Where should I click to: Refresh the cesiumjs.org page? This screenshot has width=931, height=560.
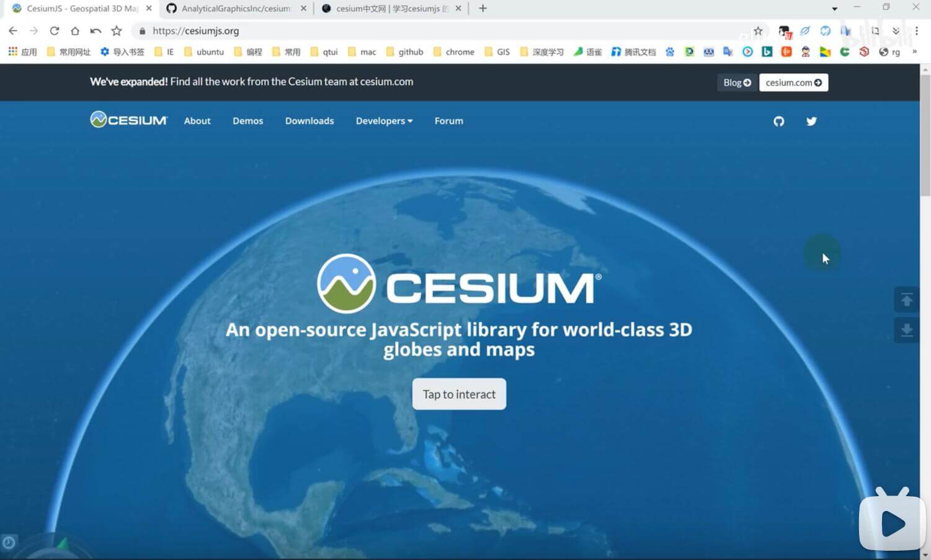coord(55,30)
